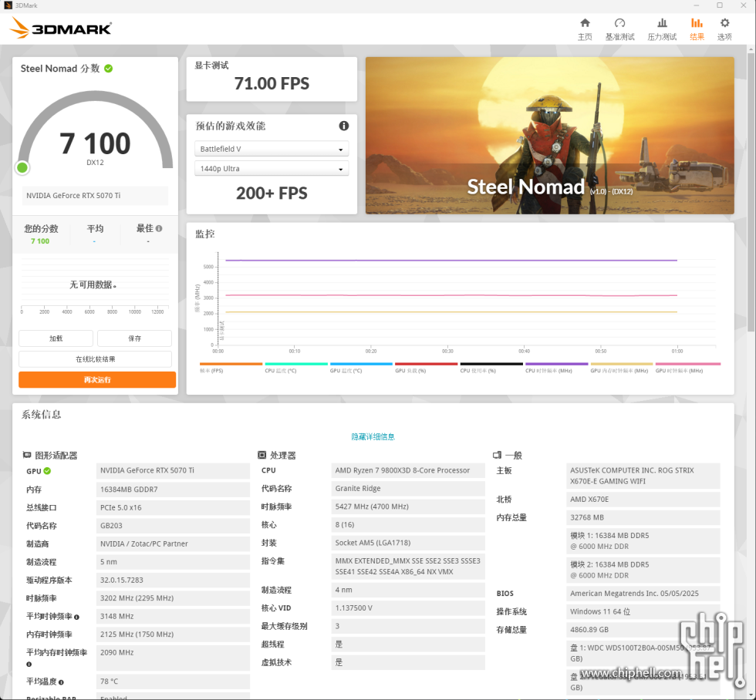Image resolution: width=756 pixels, height=700 pixels.
Task: Click the Steel Nomad banner image
Action: click(x=549, y=136)
